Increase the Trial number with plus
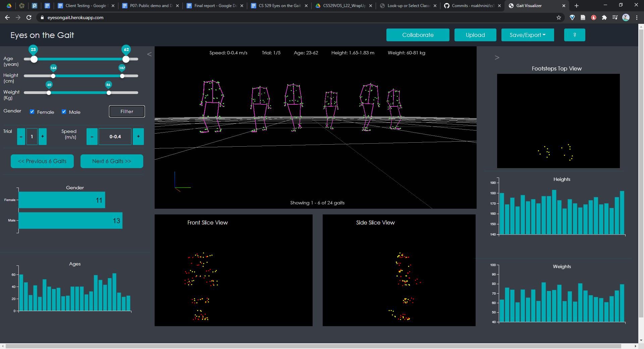 click(x=43, y=137)
